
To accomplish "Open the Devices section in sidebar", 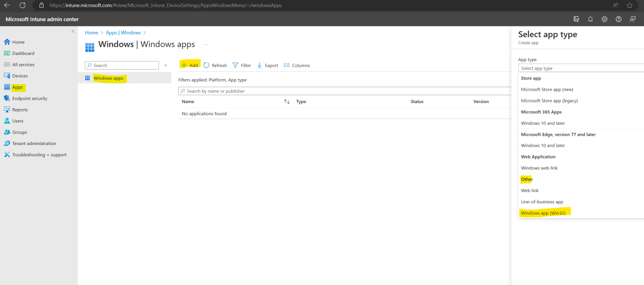I will [x=20, y=75].
